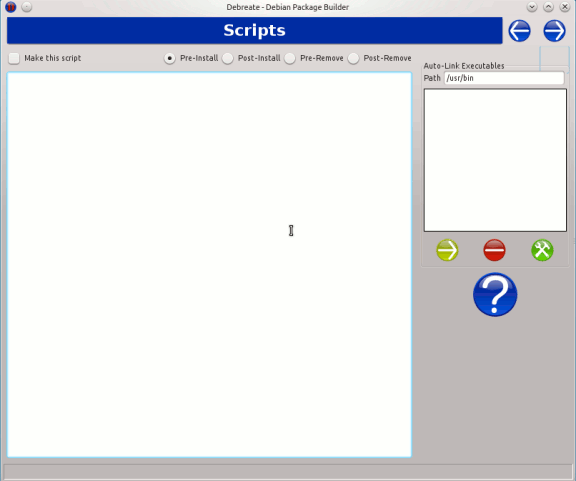Click the Debreate app icon in title bar

11,7
